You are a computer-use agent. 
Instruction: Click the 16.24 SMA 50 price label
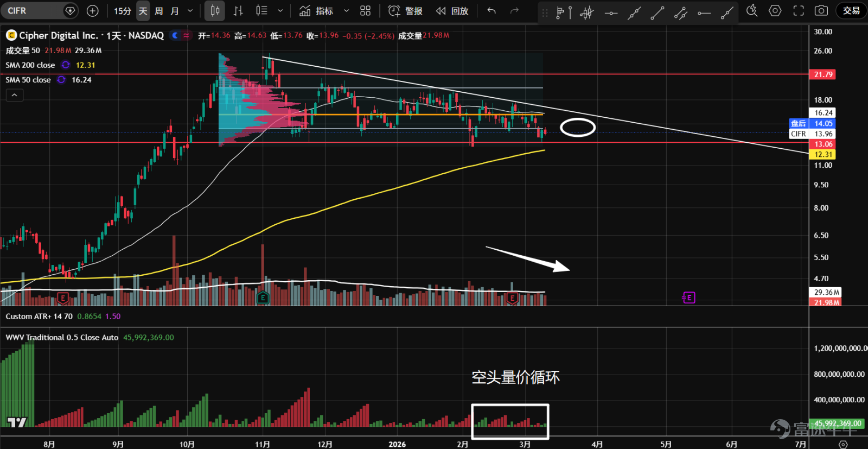coord(824,113)
